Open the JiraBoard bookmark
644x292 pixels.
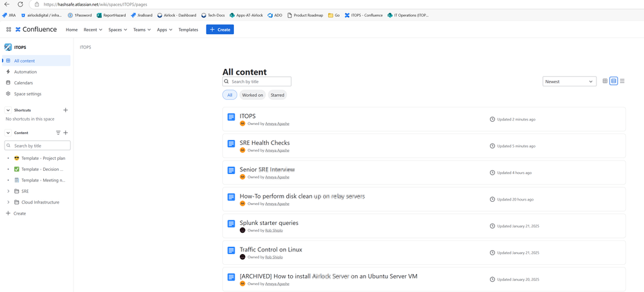[x=142, y=15]
